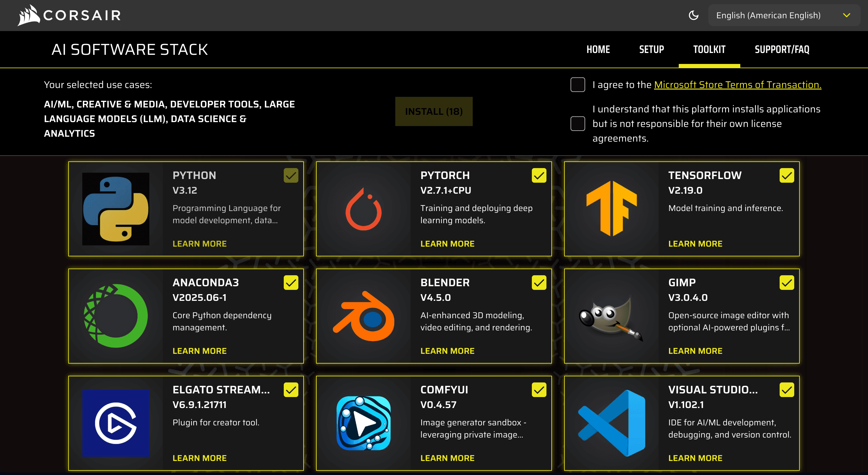This screenshot has width=868, height=475.
Task: Check the Microsoft Store Terms agreement checkbox
Action: pyautogui.click(x=578, y=85)
